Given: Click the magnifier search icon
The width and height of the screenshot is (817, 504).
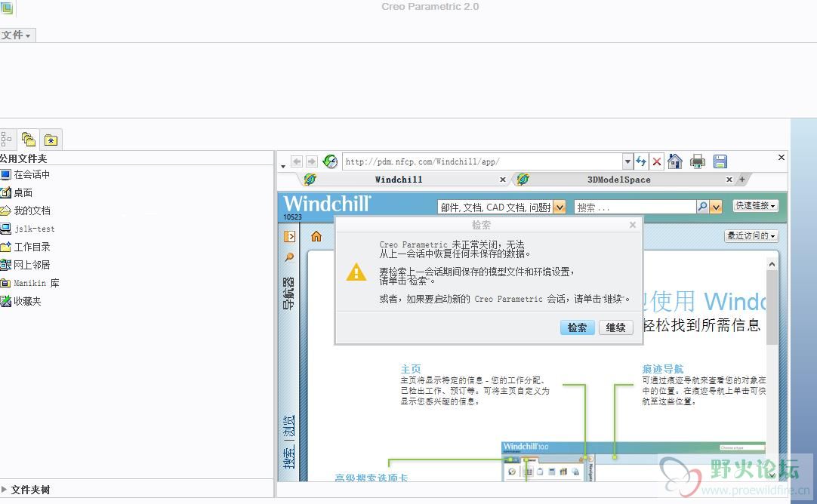Looking at the screenshot, I should [x=702, y=207].
